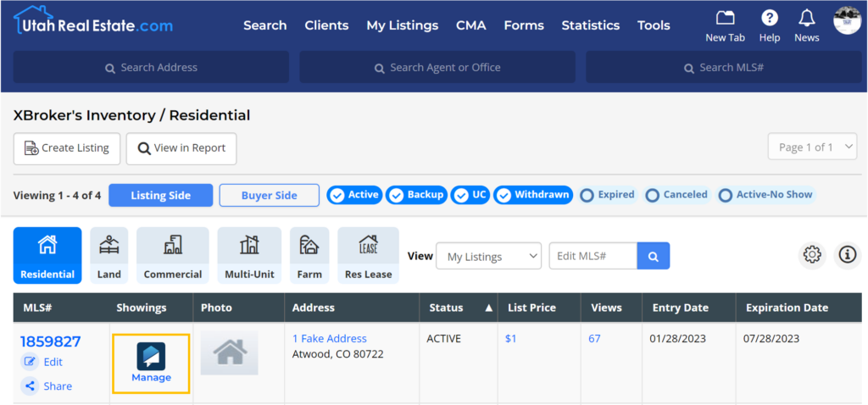Expand the Page 1 of 1 dropdown

812,147
